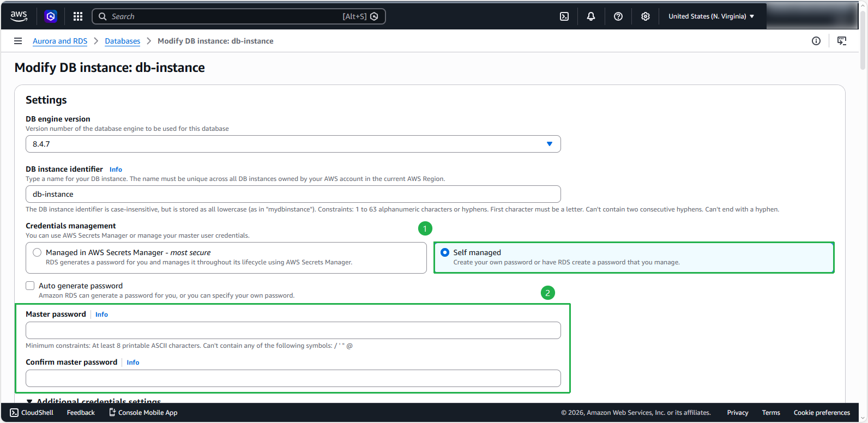Open CloudShell in the footer
Screen dimensions: 868x423
coord(32,413)
